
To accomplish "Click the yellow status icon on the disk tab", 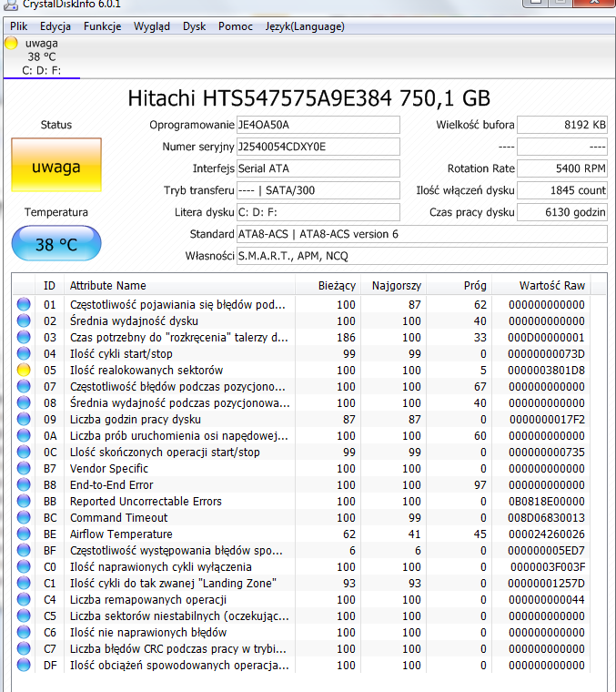I will click(11, 44).
